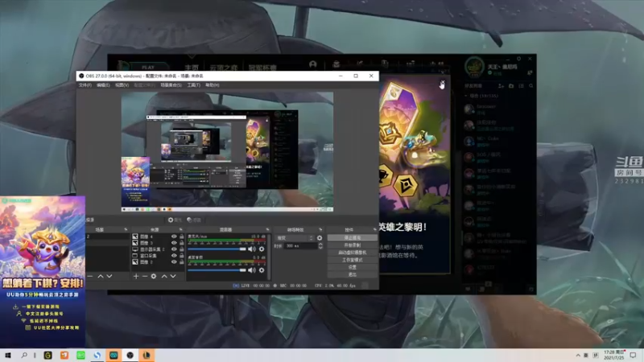644x362 pixels.
Task: Lock the 图像 4 source
Action: tap(182, 237)
